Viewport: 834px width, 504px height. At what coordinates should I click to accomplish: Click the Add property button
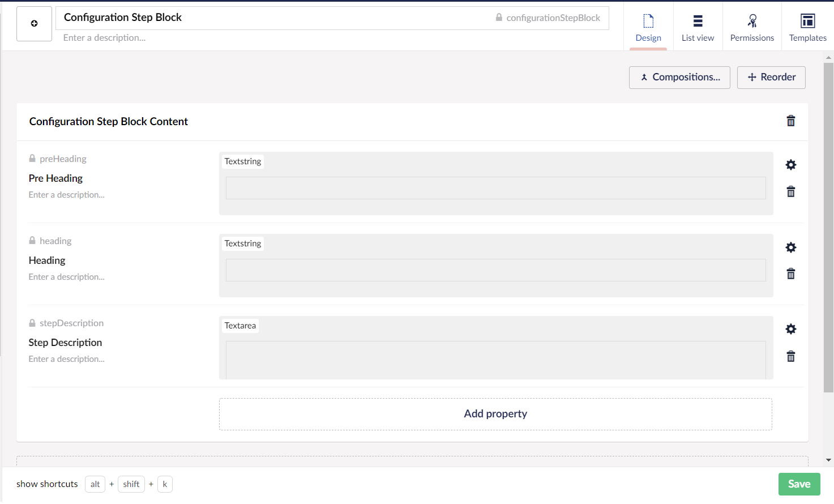pos(495,414)
